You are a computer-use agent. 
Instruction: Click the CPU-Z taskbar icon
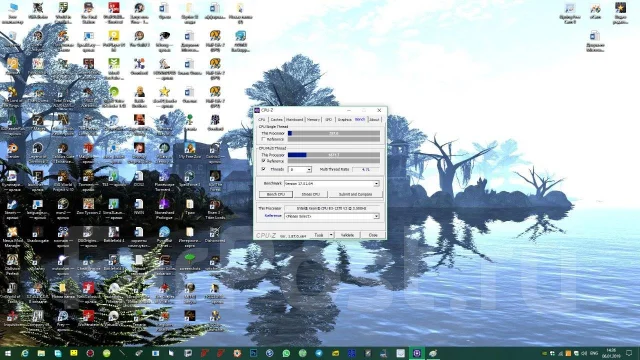pos(417,353)
